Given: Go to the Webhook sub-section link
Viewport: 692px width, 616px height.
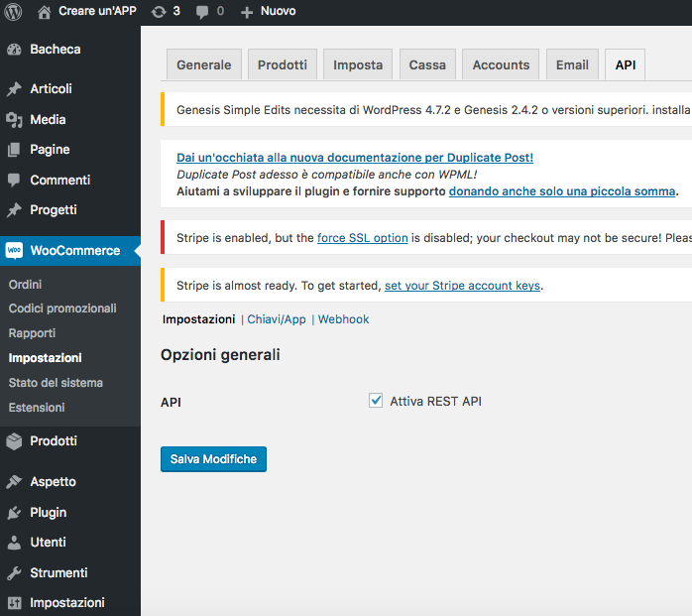Looking at the screenshot, I should [343, 319].
